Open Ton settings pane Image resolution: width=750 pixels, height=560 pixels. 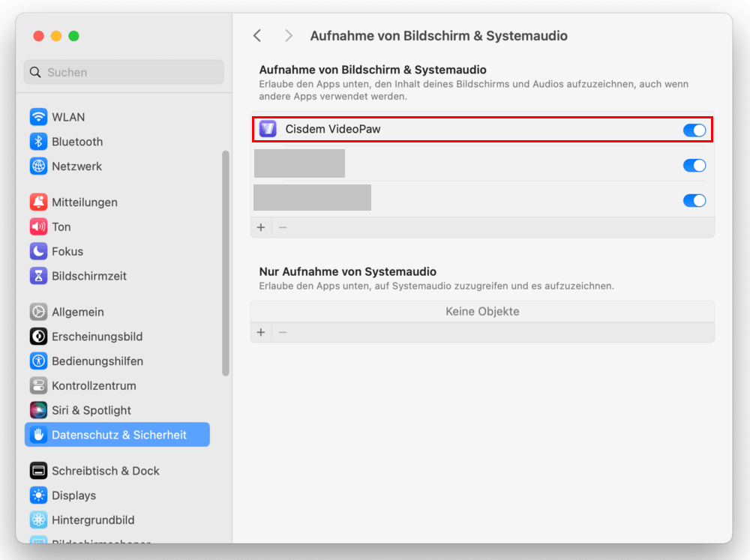click(117, 226)
